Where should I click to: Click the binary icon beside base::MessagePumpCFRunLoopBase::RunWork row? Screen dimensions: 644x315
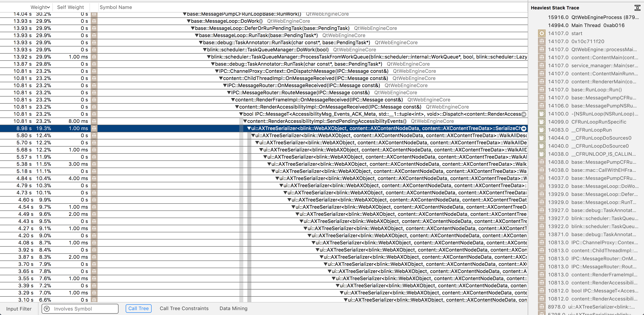[x=94, y=14]
